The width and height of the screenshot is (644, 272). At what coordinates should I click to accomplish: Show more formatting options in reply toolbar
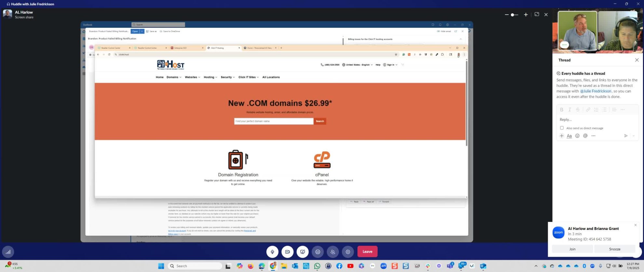[x=623, y=110]
